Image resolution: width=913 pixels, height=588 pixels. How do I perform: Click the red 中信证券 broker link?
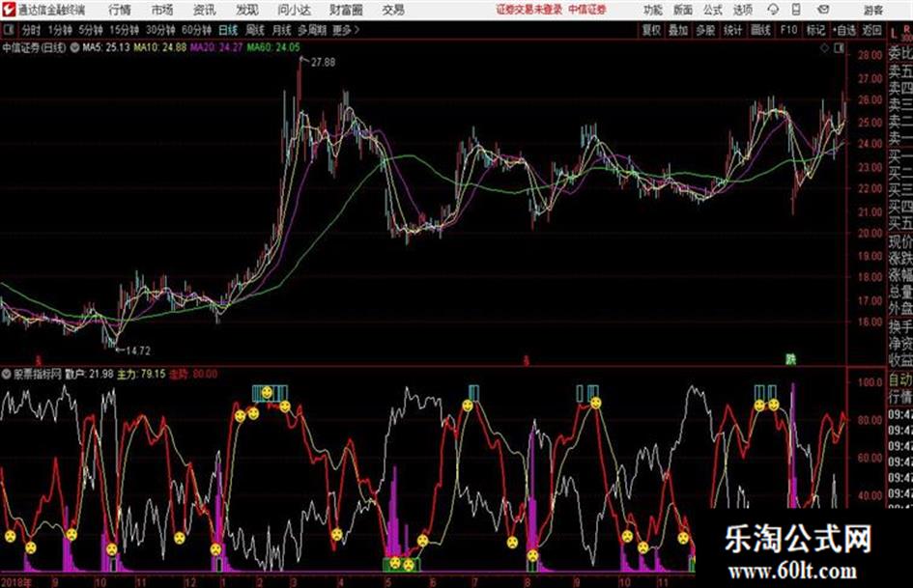coord(587,10)
